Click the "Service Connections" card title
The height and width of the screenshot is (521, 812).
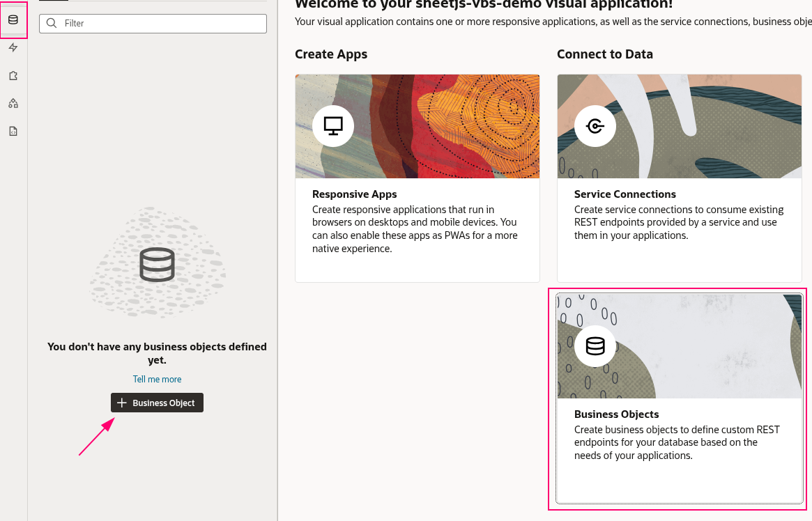click(x=625, y=194)
